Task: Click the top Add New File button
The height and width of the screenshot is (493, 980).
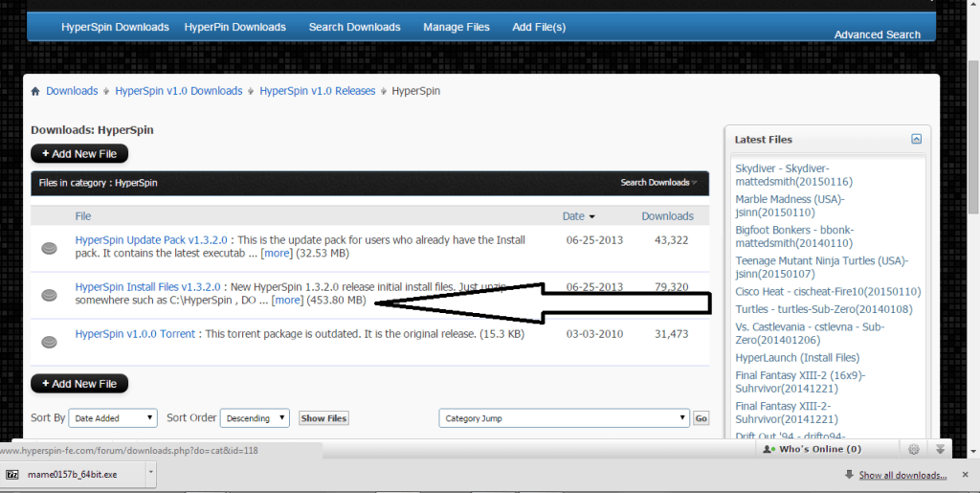Action: (x=79, y=154)
